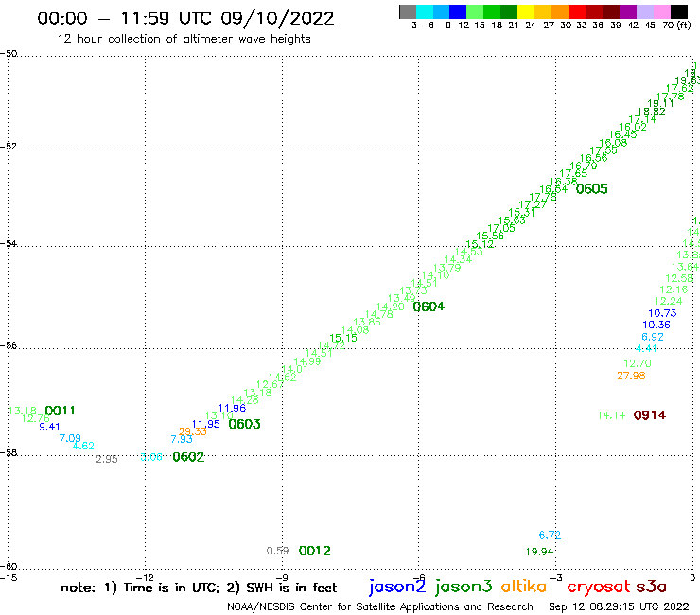Click the orange 29.33 wave height
The image size is (700, 615).
192,431
